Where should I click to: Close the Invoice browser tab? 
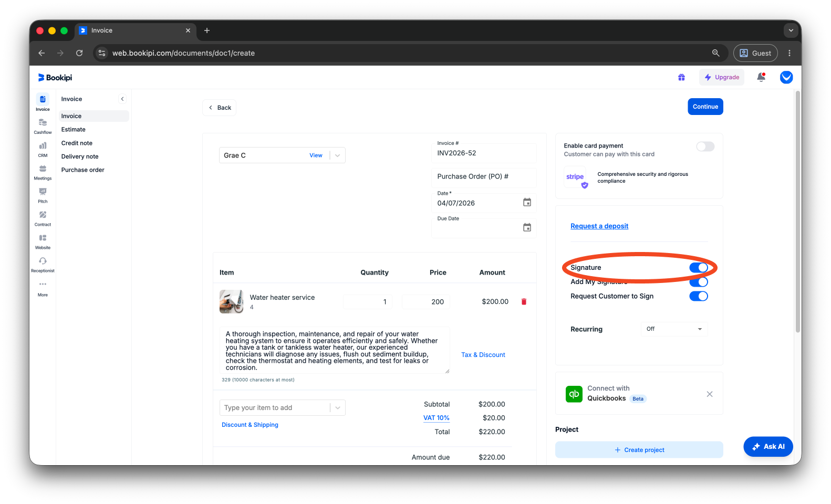pos(188,30)
